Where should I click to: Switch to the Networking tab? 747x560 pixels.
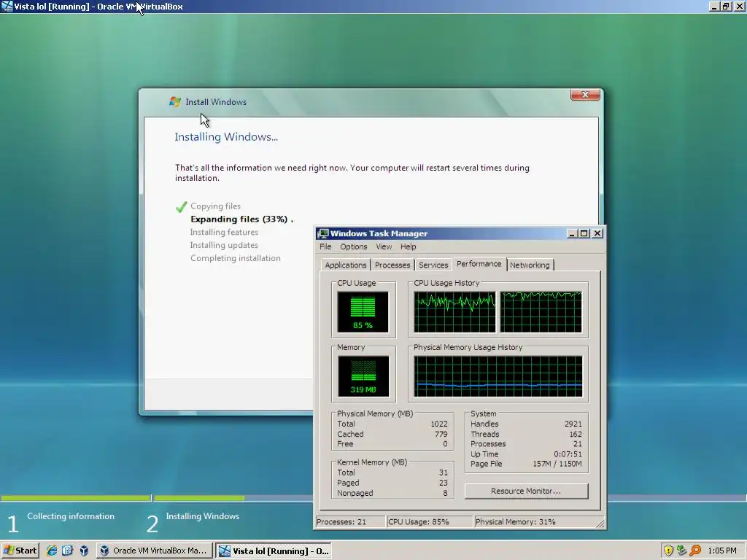coord(530,265)
